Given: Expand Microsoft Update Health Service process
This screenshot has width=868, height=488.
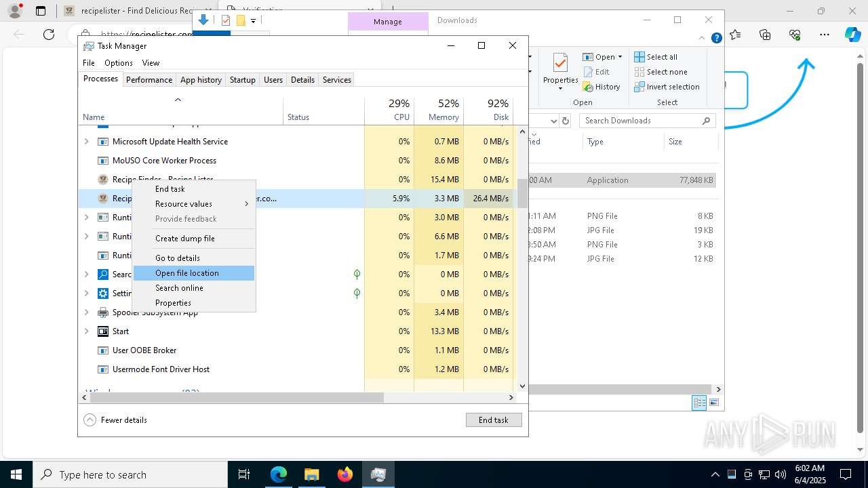Looking at the screenshot, I should click(x=86, y=142).
